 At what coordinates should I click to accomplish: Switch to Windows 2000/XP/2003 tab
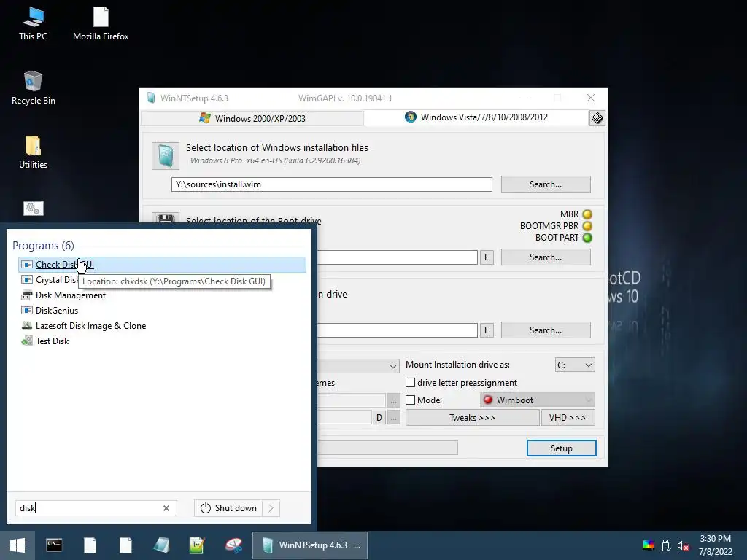tap(252, 118)
